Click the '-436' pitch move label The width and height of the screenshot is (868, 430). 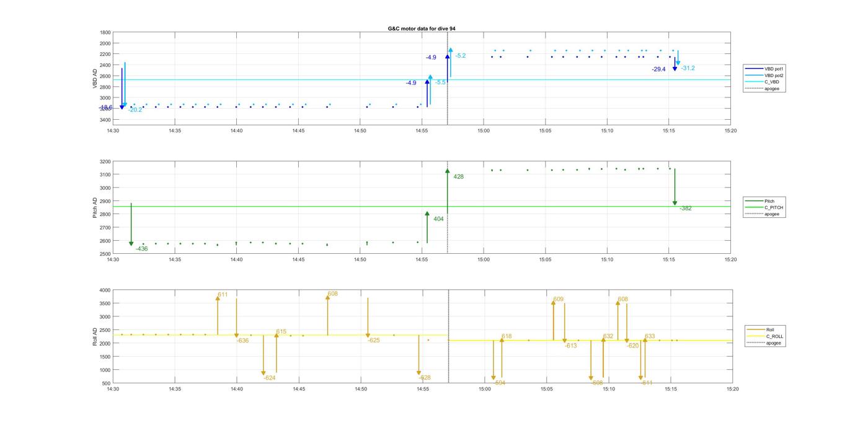pyautogui.click(x=142, y=249)
